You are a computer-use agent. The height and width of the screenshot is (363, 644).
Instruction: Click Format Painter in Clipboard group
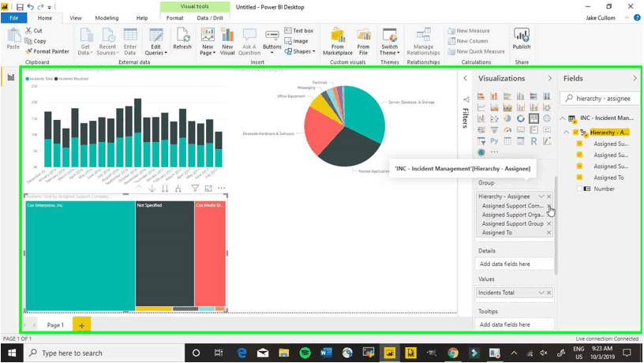tap(47, 51)
